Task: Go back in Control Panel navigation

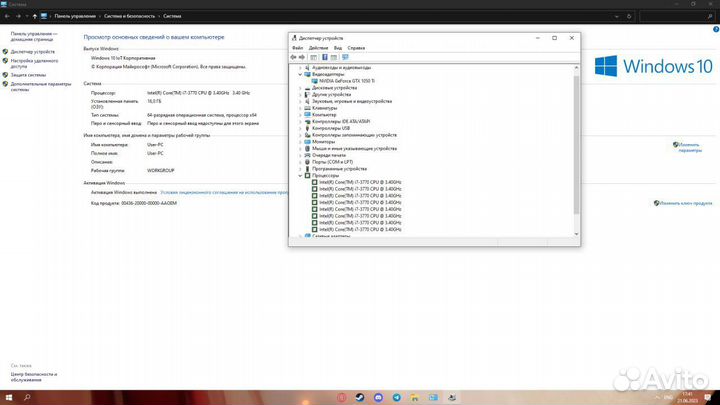Action: [x=7, y=16]
